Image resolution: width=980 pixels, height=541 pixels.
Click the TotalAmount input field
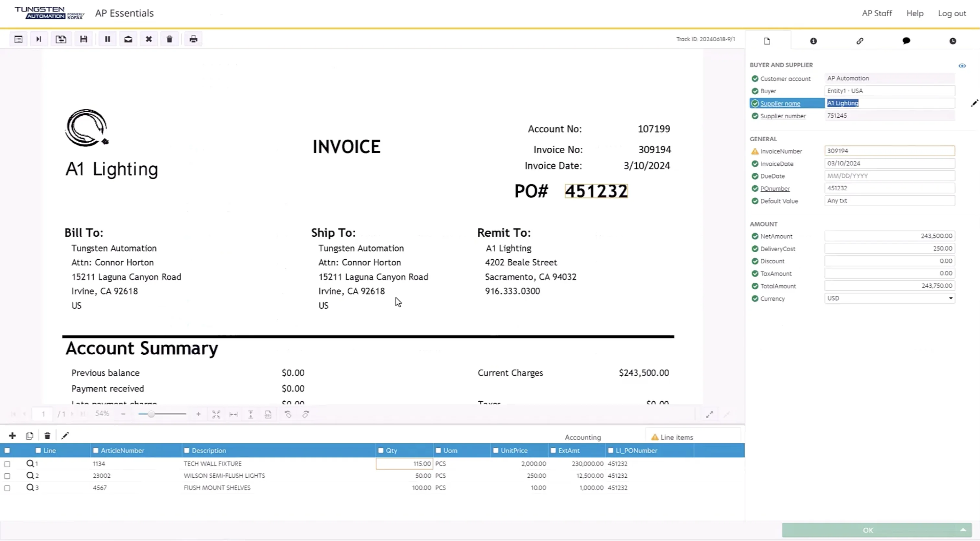(890, 286)
